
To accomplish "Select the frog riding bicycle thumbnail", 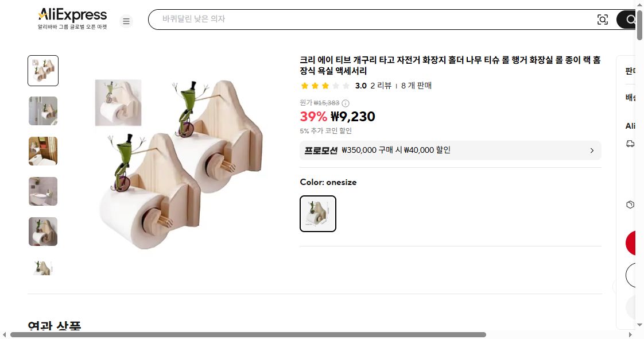I will tap(43, 70).
